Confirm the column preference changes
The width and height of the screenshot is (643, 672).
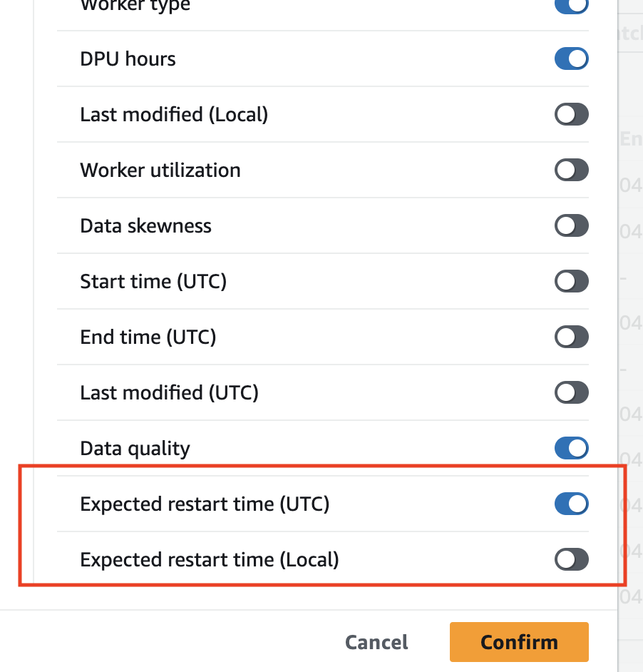tap(518, 641)
